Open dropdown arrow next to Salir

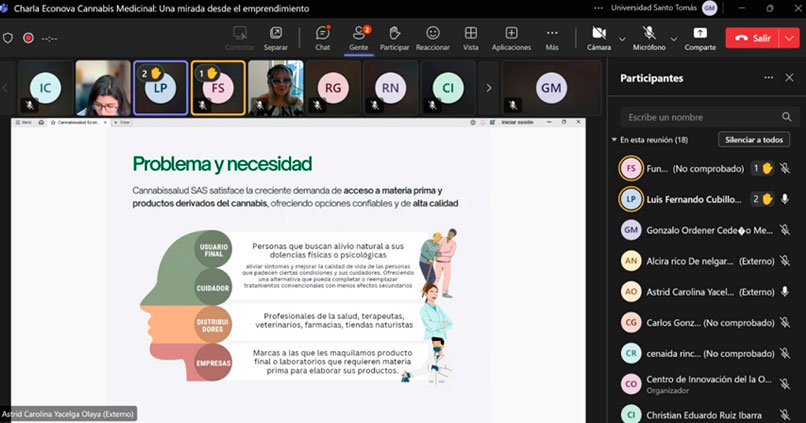pyautogui.click(x=788, y=38)
